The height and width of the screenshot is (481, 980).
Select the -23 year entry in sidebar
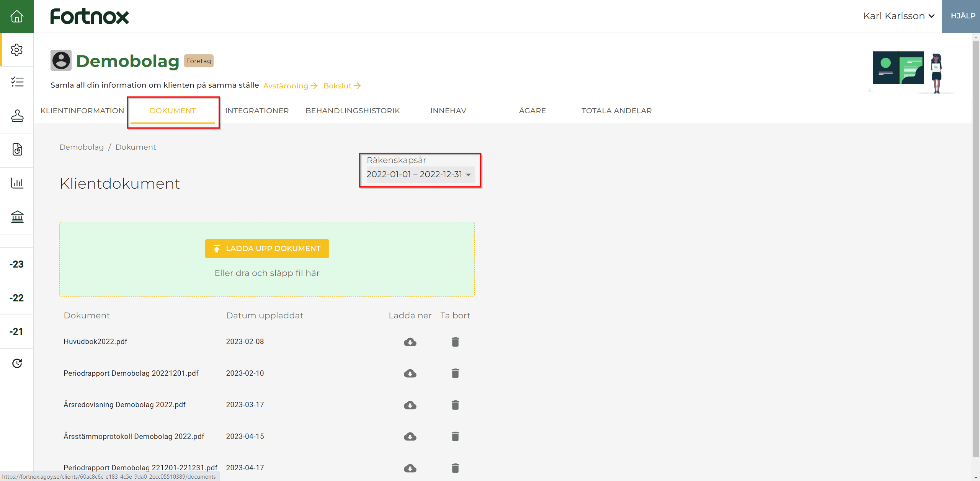coord(17,264)
